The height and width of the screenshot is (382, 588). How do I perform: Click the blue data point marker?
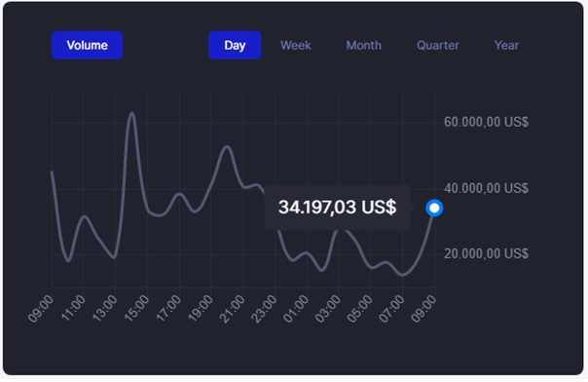[434, 208]
